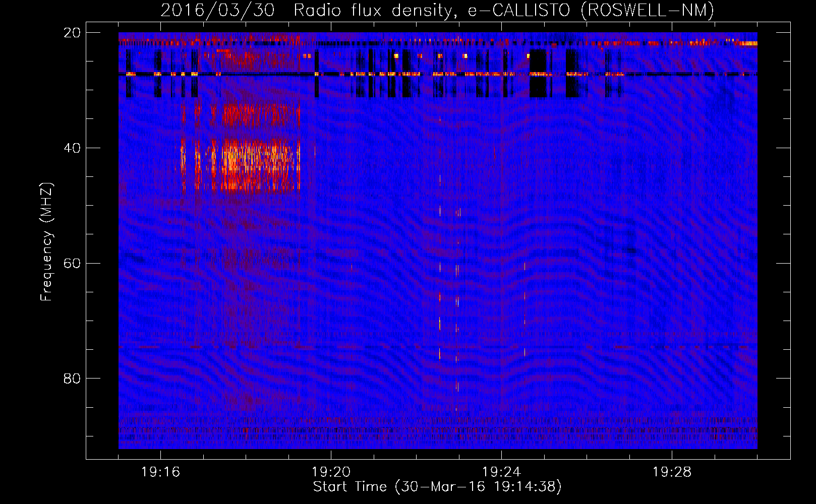Viewport: 816px width, 504px height.
Task: Click the 19:20 time tick label
Action: pos(331,472)
